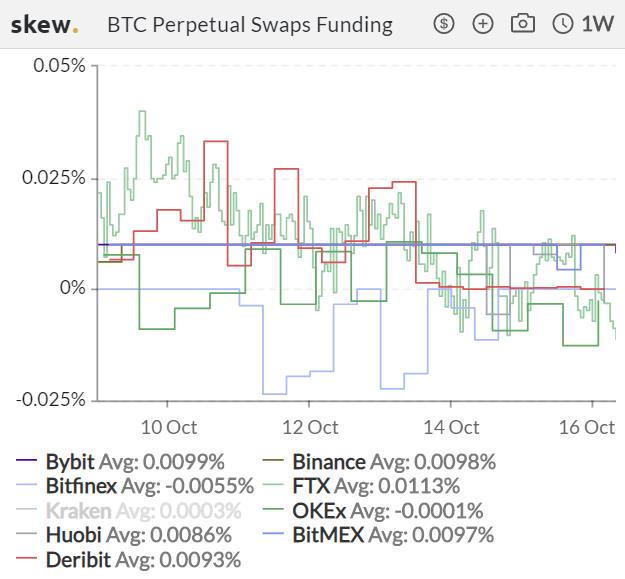Viewport: 625px width, 579px height.
Task: Click the FTX pale green line swatch
Action: coord(273,485)
